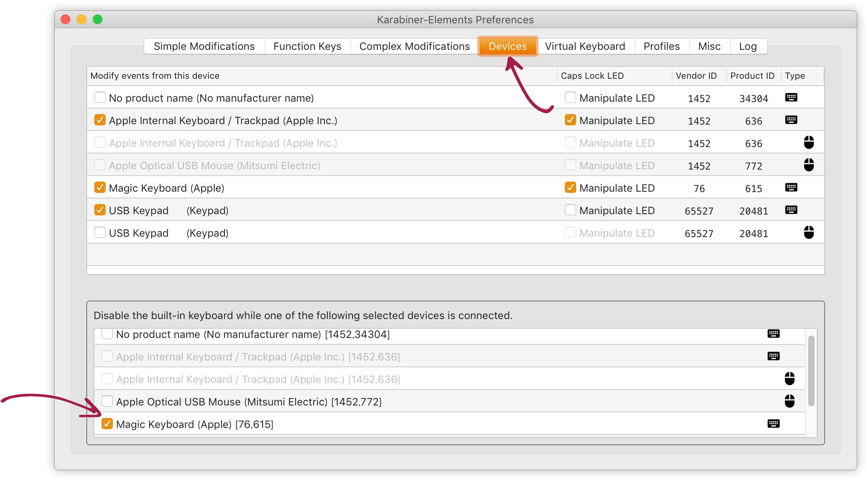The image size is (868, 481).
Task: Uncheck Magic Keyboard (Apple) in the device list
Action: point(100,188)
